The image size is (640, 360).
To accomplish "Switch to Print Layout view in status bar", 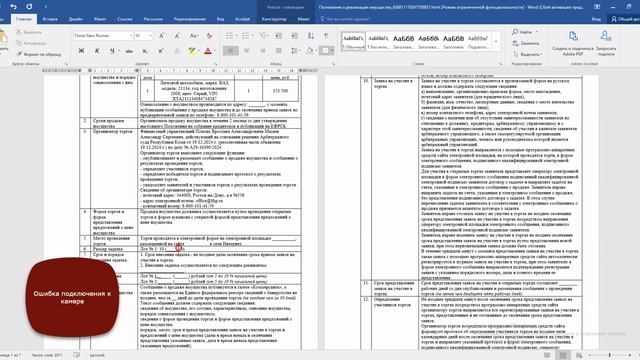I will point(563,355).
